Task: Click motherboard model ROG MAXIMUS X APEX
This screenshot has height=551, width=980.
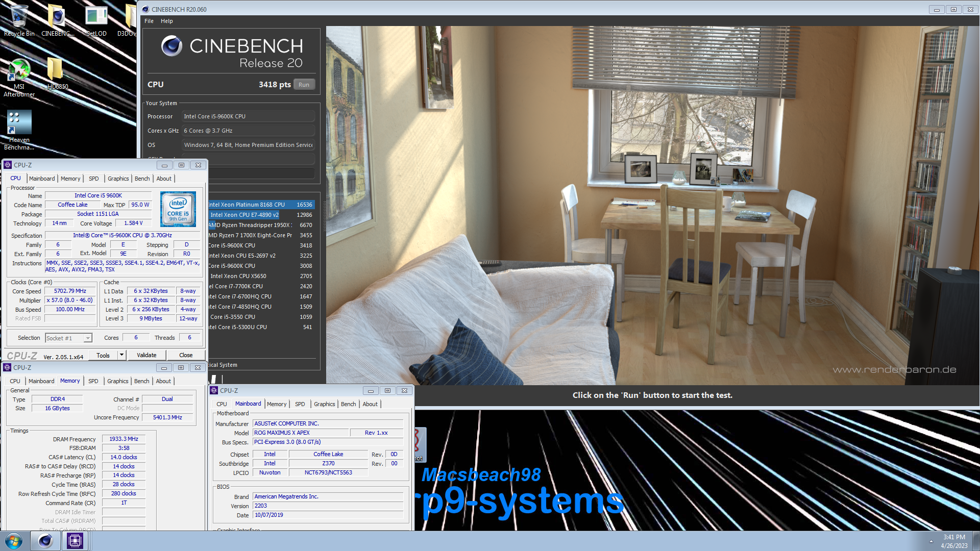Action: [301, 433]
